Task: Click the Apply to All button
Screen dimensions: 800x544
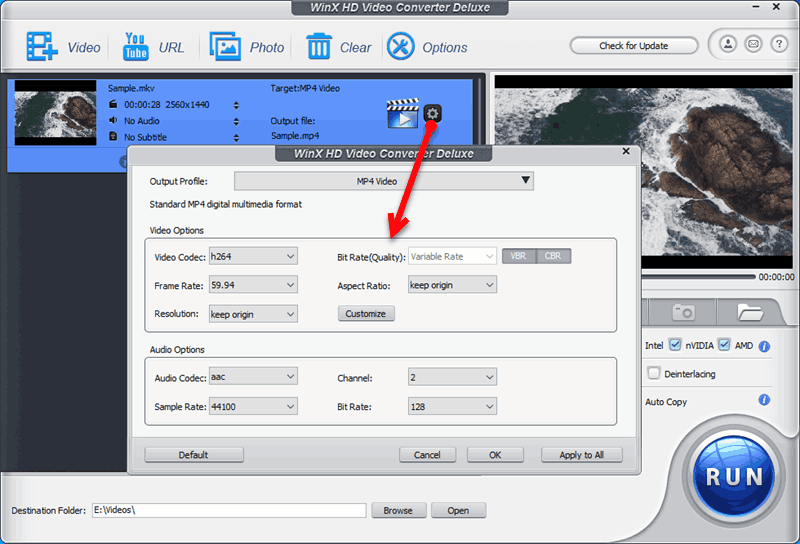Action: click(582, 455)
